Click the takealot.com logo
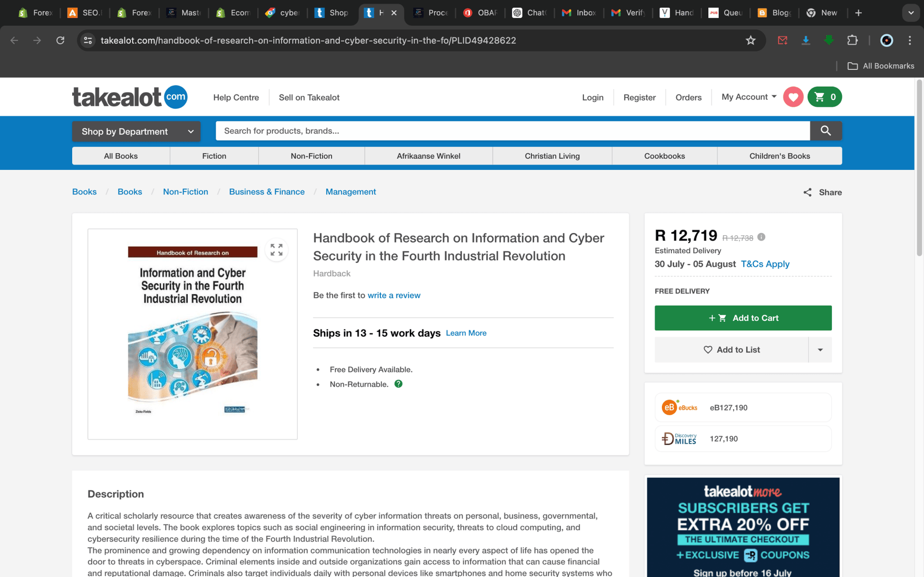The width and height of the screenshot is (924, 577). pos(130,97)
